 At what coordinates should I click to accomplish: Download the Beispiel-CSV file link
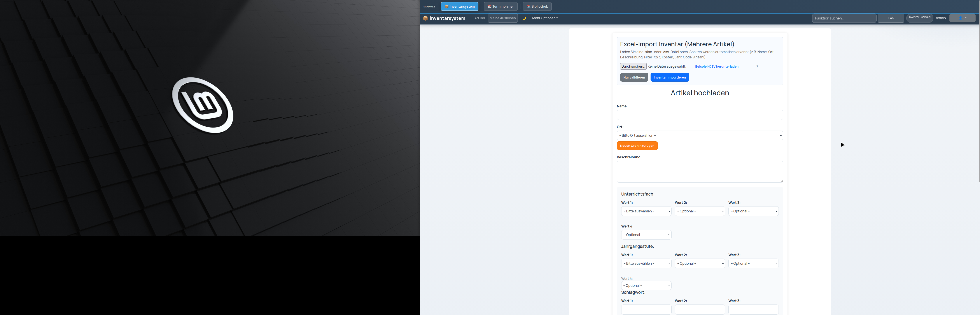(x=716, y=66)
